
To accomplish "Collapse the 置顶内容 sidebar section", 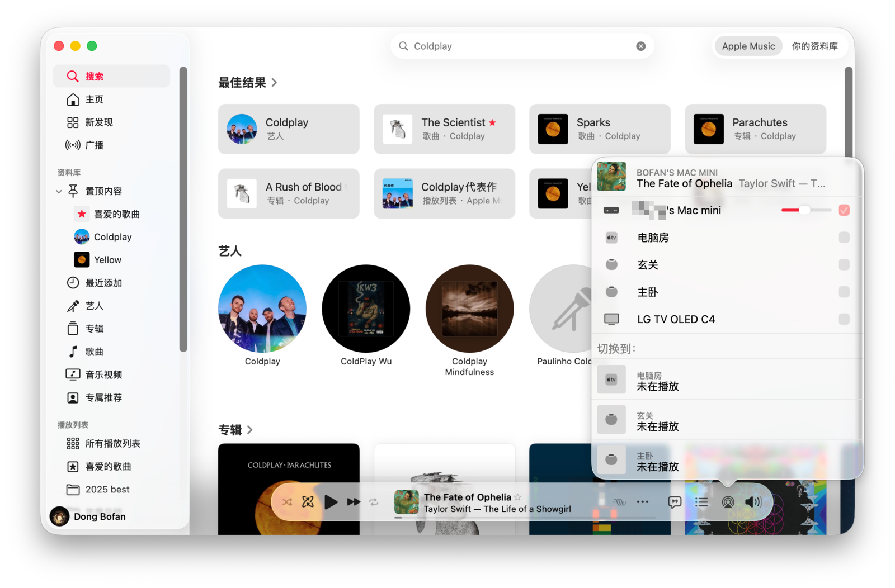I will click(x=59, y=191).
